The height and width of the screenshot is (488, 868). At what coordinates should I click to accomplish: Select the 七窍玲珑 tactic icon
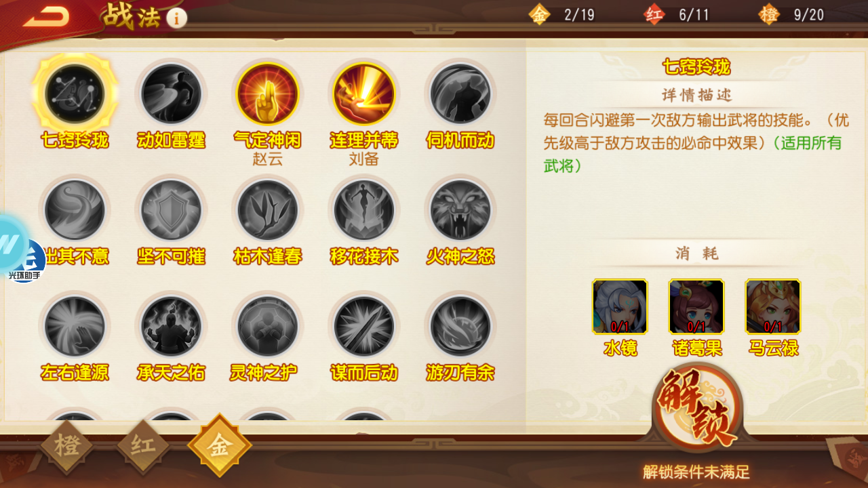(75, 94)
